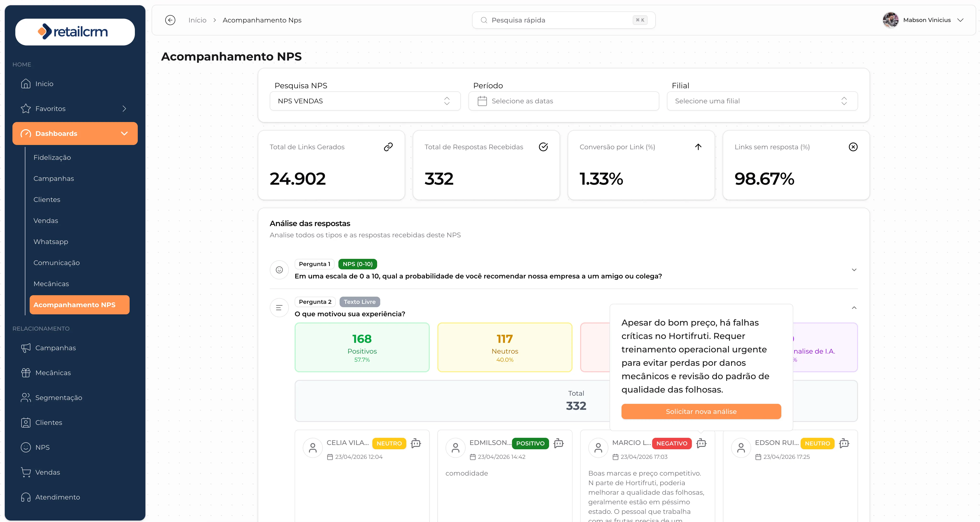Click the retailcrm logo
980x522 pixels.
click(75, 32)
